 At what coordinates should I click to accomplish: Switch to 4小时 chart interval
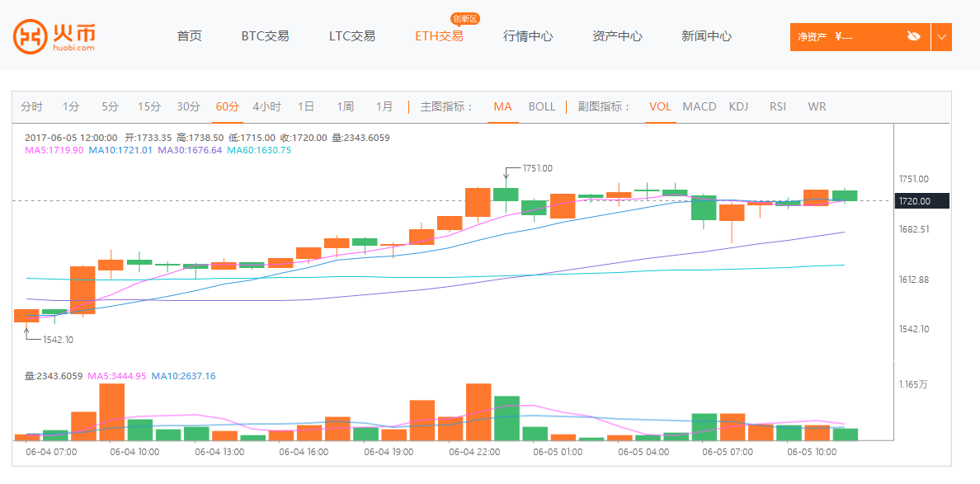tap(266, 106)
